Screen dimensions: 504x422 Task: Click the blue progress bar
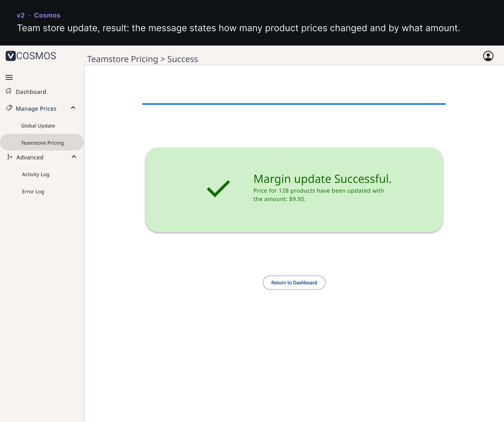pyautogui.click(x=294, y=104)
